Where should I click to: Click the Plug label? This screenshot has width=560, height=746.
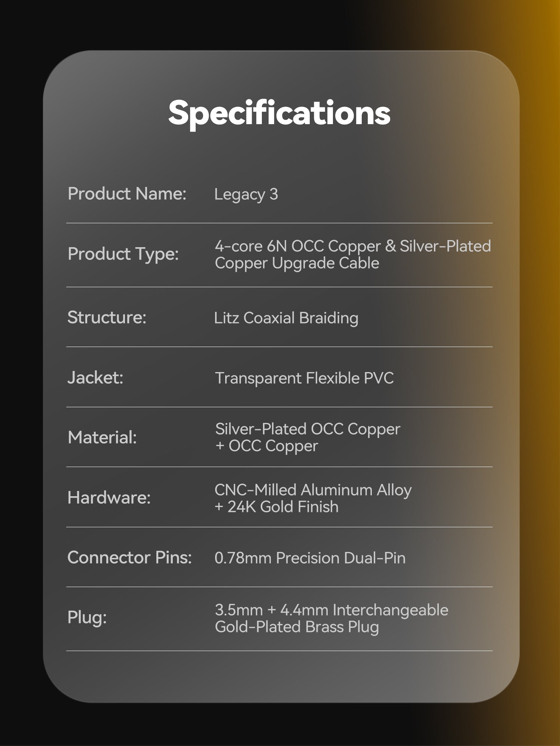tap(87, 617)
